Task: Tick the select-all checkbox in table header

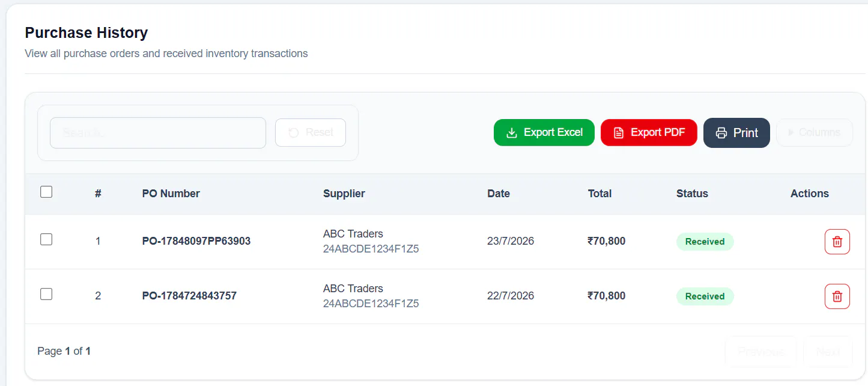Action: [46, 192]
